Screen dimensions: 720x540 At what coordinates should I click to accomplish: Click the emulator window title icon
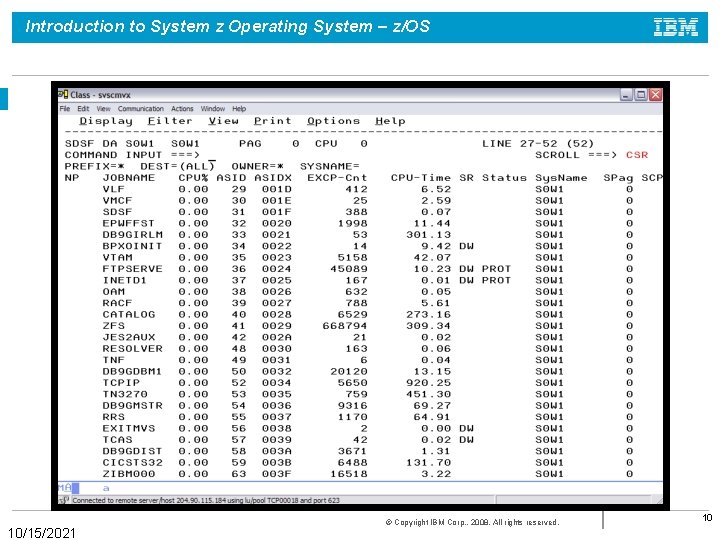point(63,95)
